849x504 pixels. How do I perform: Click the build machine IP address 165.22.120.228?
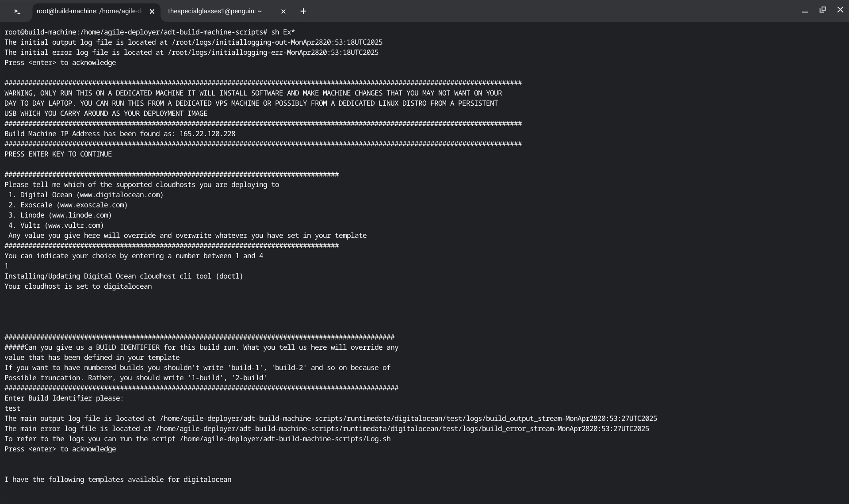click(x=207, y=134)
